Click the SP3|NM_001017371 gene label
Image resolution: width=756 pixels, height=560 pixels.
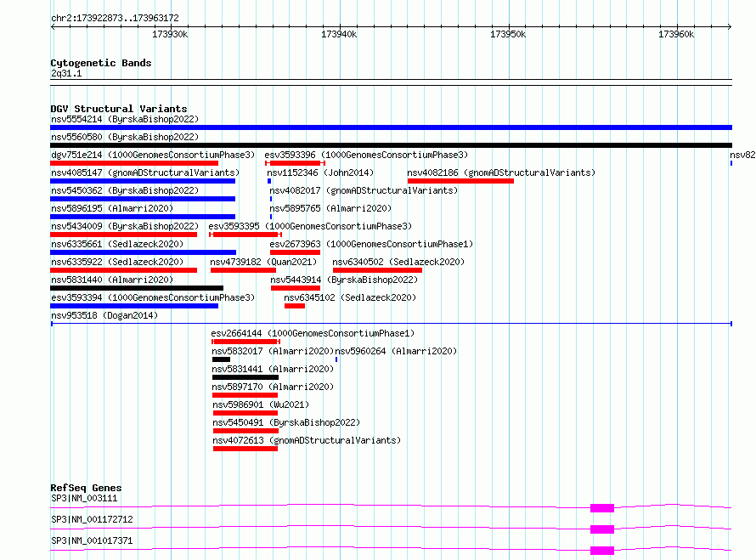[x=92, y=540]
